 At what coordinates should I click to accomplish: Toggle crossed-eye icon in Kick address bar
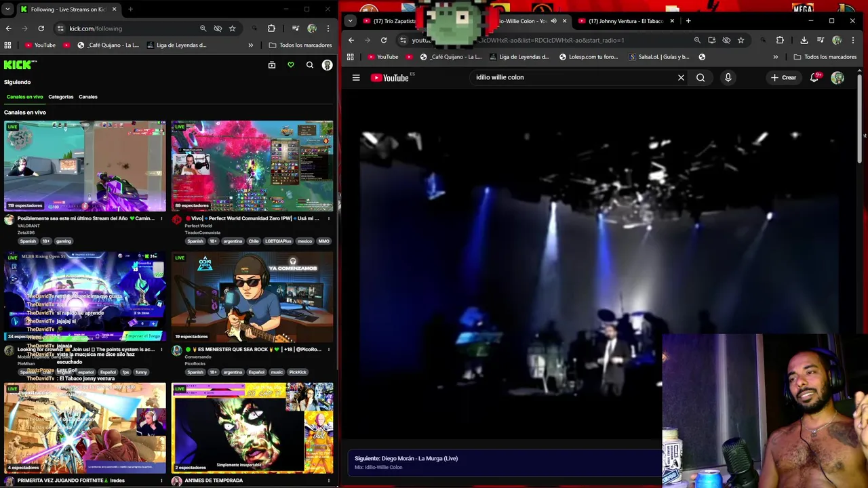tap(218, 28)
